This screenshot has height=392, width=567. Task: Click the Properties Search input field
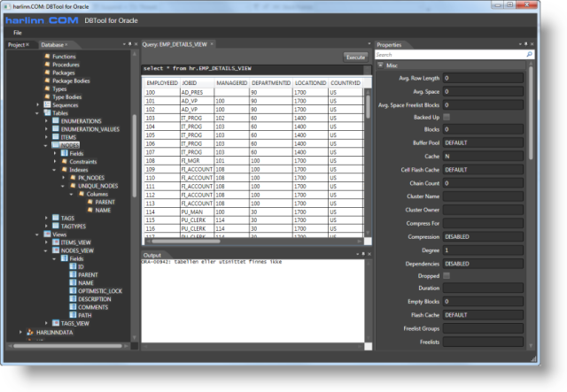pyautogui.click(x=451, y=55)
